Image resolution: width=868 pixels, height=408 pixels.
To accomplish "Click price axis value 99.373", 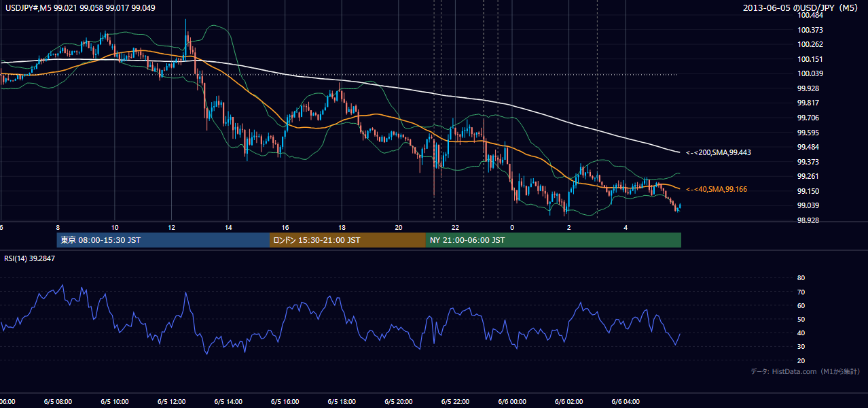I will [809, 162].
